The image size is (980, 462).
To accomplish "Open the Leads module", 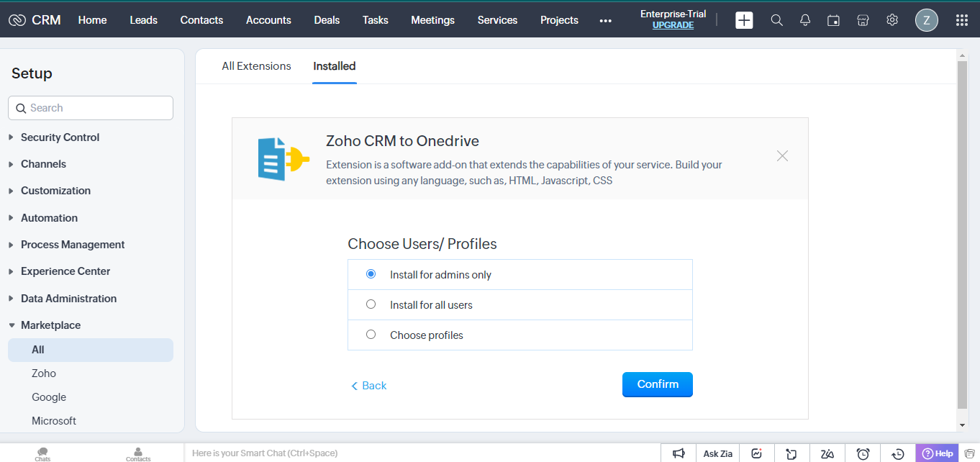I will (x=143, y=20).
